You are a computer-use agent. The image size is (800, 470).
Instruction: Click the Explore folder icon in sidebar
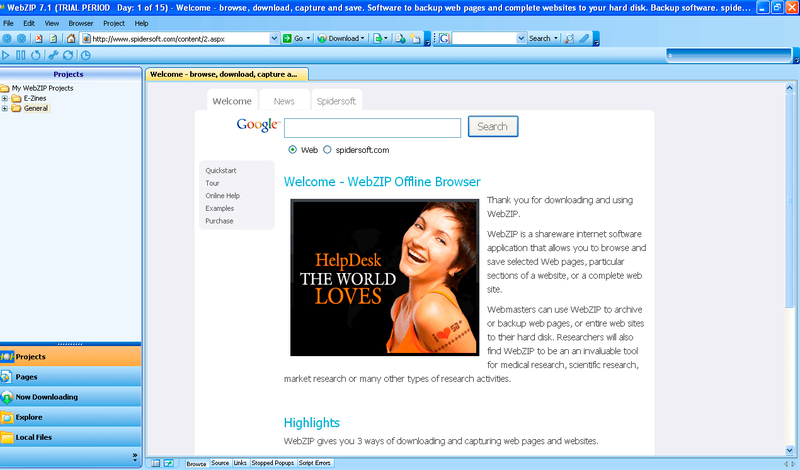point(7,417)
